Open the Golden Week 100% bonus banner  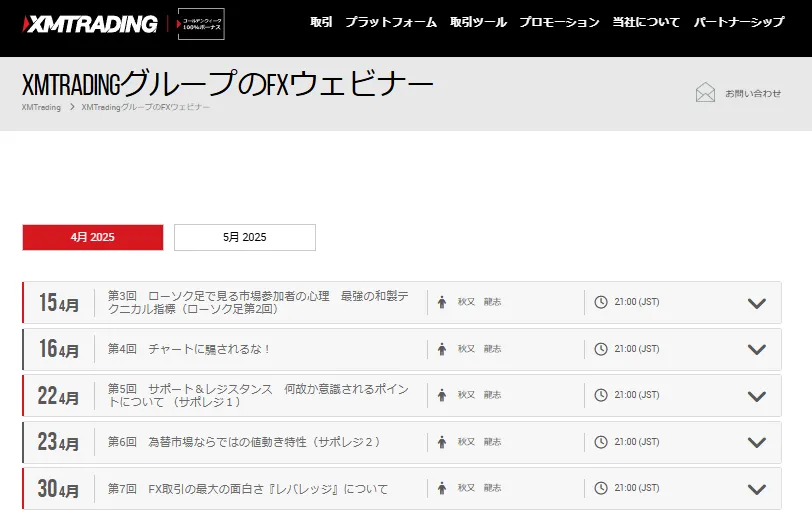pos(201,24)
